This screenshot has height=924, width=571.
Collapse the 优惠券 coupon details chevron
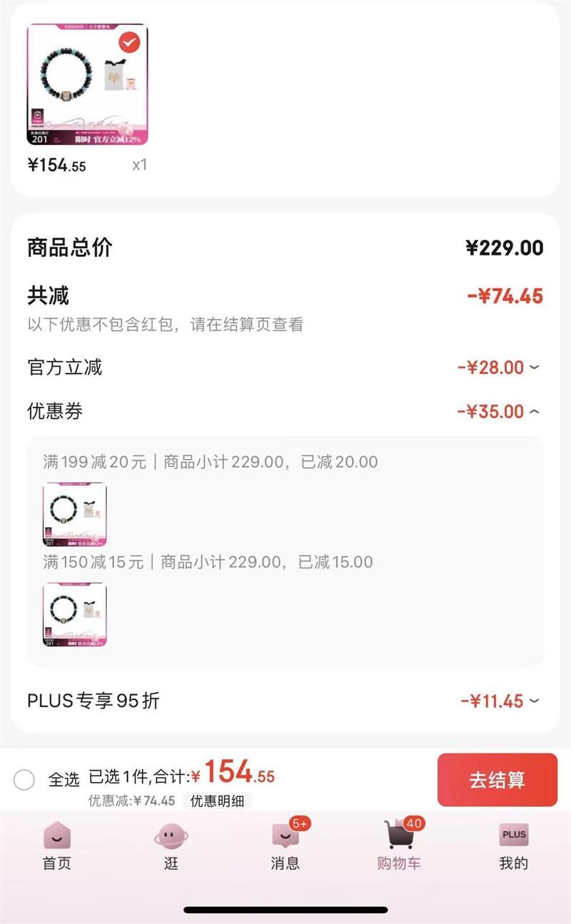[534, 412]
